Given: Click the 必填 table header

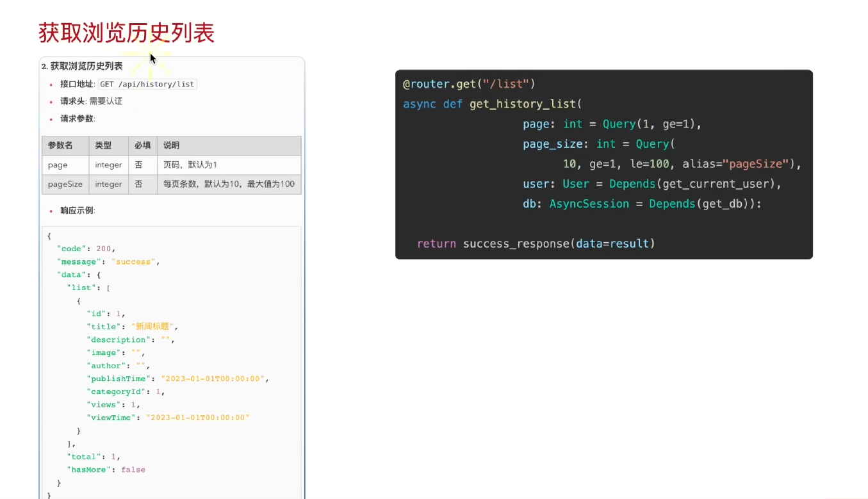Looking at the screenshot, I should pos(142,145).
